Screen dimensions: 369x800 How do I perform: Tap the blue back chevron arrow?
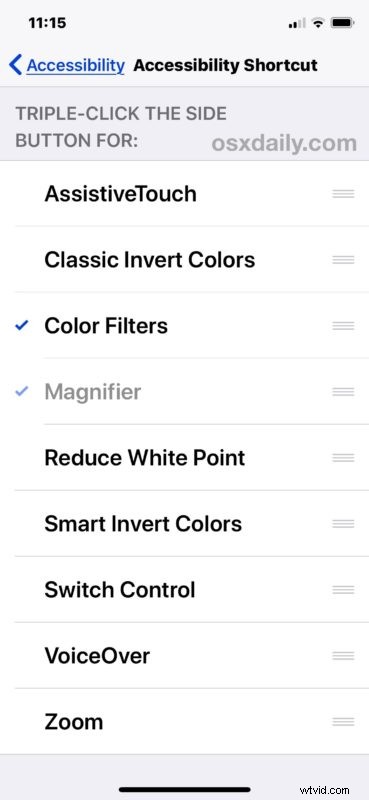(15, 65)
